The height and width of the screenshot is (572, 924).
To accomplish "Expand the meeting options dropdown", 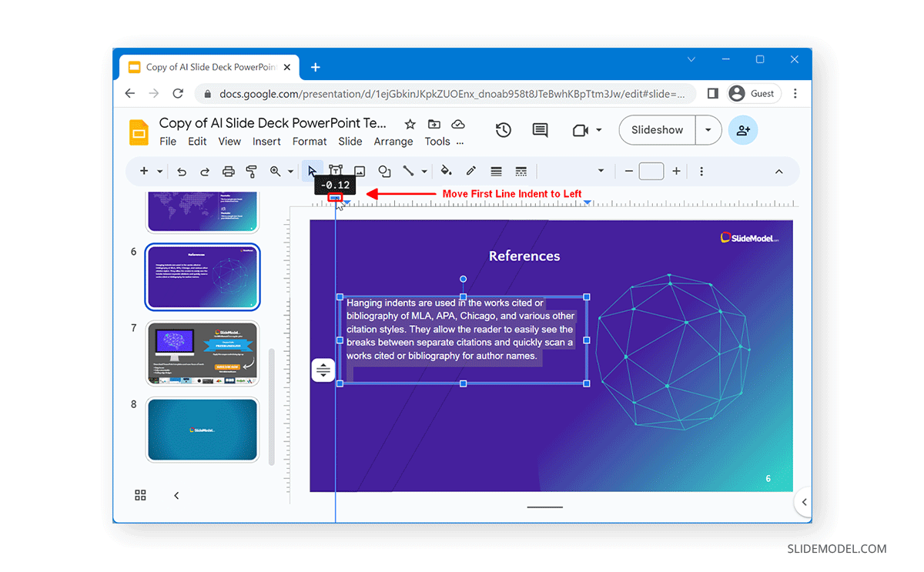I will [x=599, y=131].
